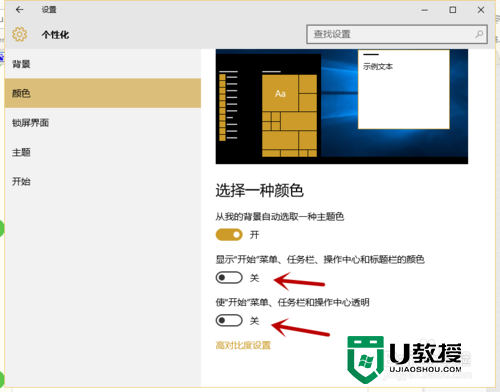
Task: Close the settings window
Action: coord(481,10)
